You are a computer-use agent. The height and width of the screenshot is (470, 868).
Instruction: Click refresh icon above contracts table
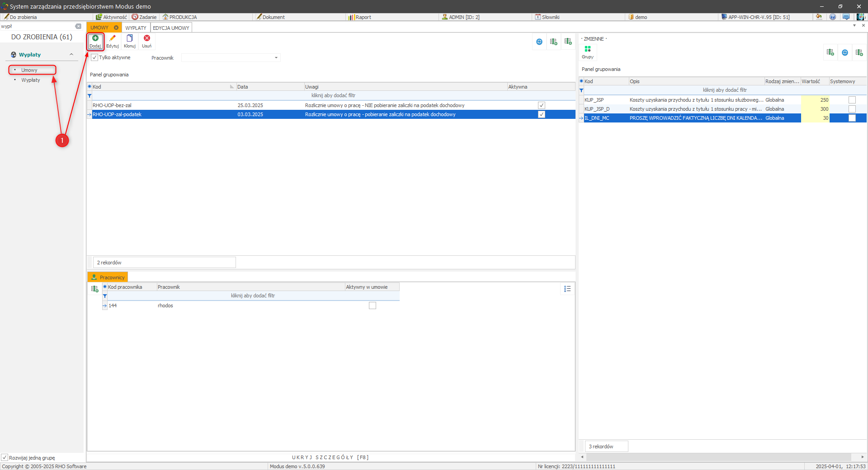click(x=539, y=42)
